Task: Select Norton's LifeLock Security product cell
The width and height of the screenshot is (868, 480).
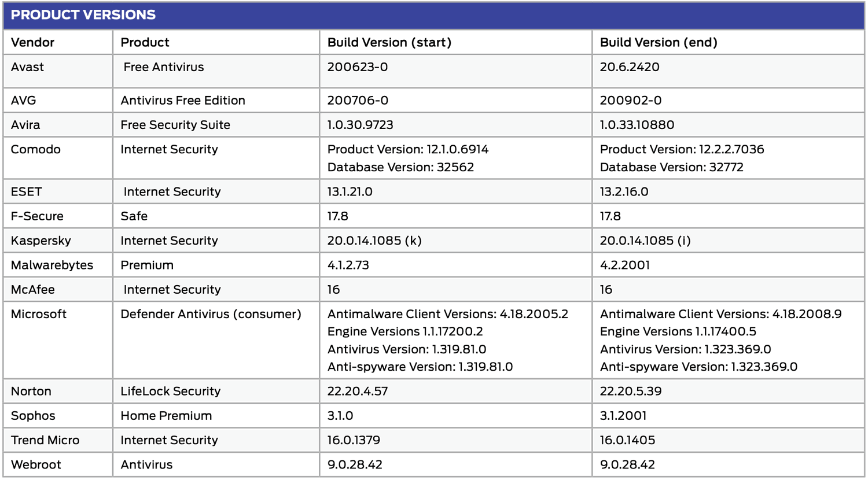Action: pyautogui.click(x=170, y=392)
